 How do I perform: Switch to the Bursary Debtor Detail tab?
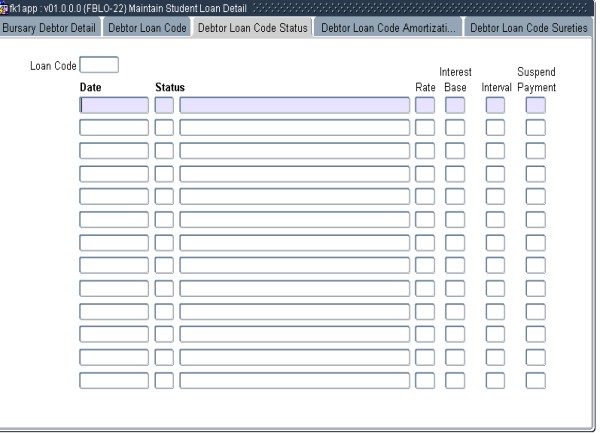(x=49, y=26)
